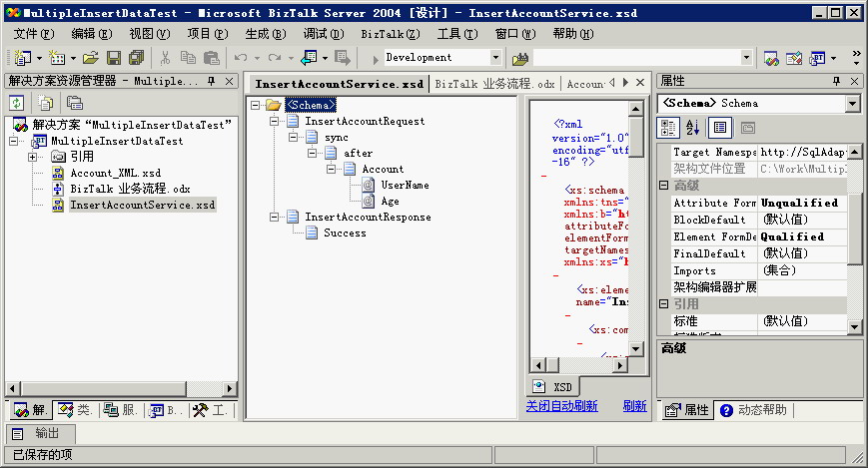Switch to the 动态帮助 tab
The height and width of the screenshot is (468, 868).
(x=754, y=410)
